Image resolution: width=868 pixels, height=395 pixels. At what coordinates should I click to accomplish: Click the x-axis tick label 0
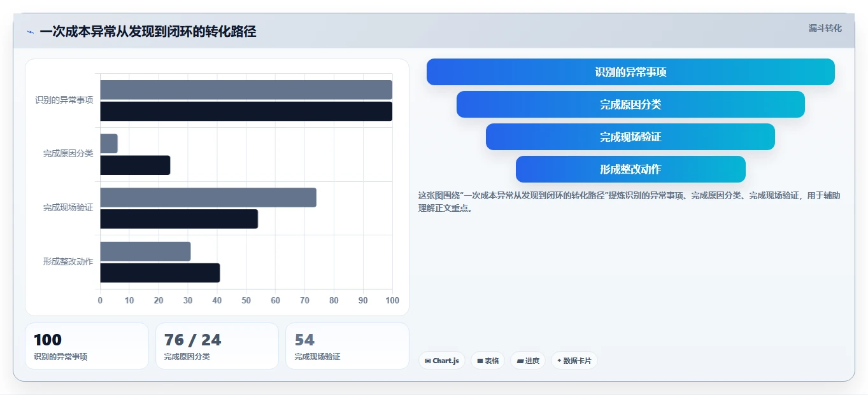pos(100,300)
